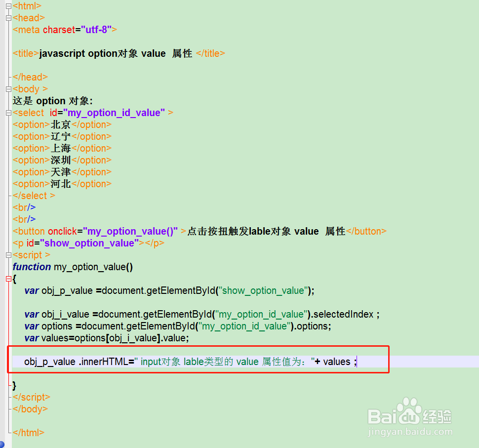479x448 pixels.
Task: Click the function my_option_value() declaration
Action: pos(73,267)
